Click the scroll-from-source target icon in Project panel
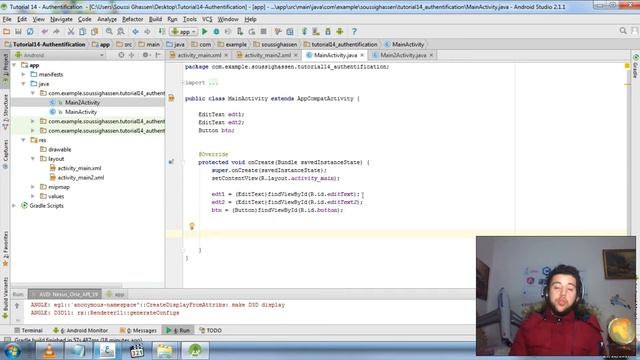The width and height of the screenshot is (640, 360). pyautogui.click(x=121, y=55)
